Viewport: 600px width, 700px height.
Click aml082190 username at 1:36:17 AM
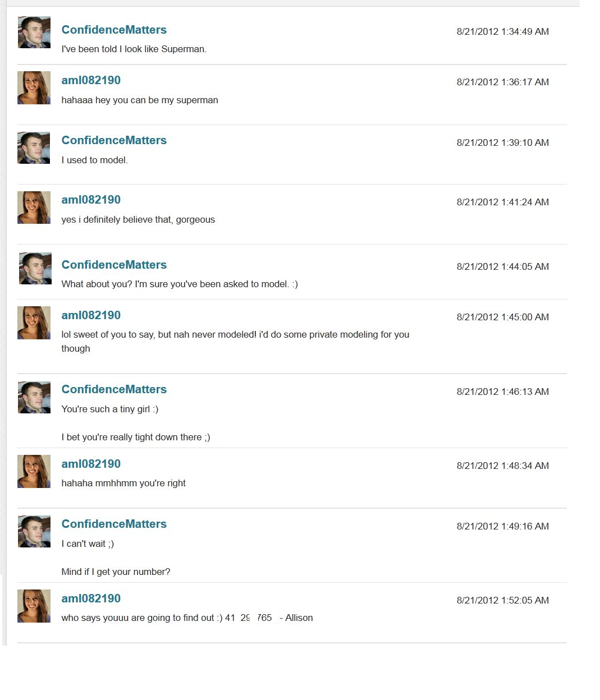(x=91, y=80)
